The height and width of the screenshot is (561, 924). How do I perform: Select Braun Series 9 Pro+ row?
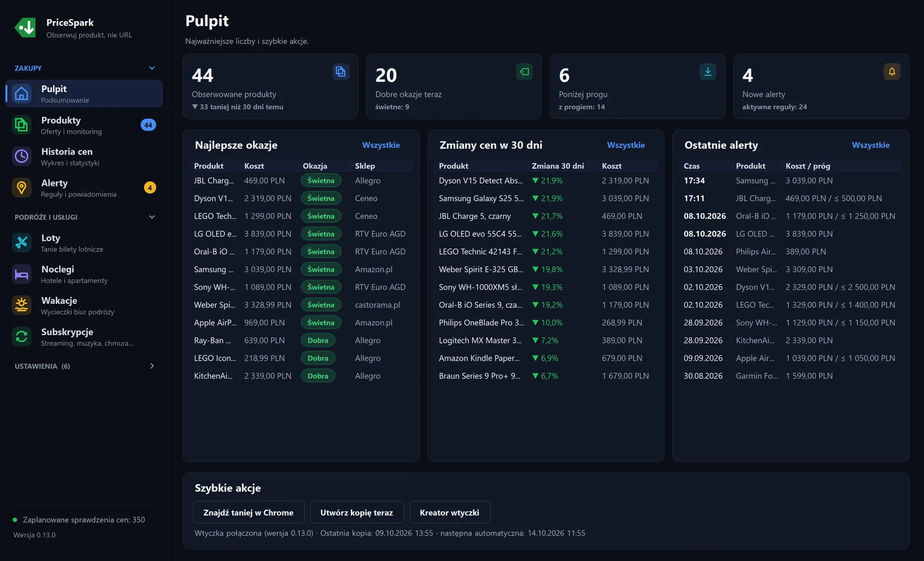point(546,376)
